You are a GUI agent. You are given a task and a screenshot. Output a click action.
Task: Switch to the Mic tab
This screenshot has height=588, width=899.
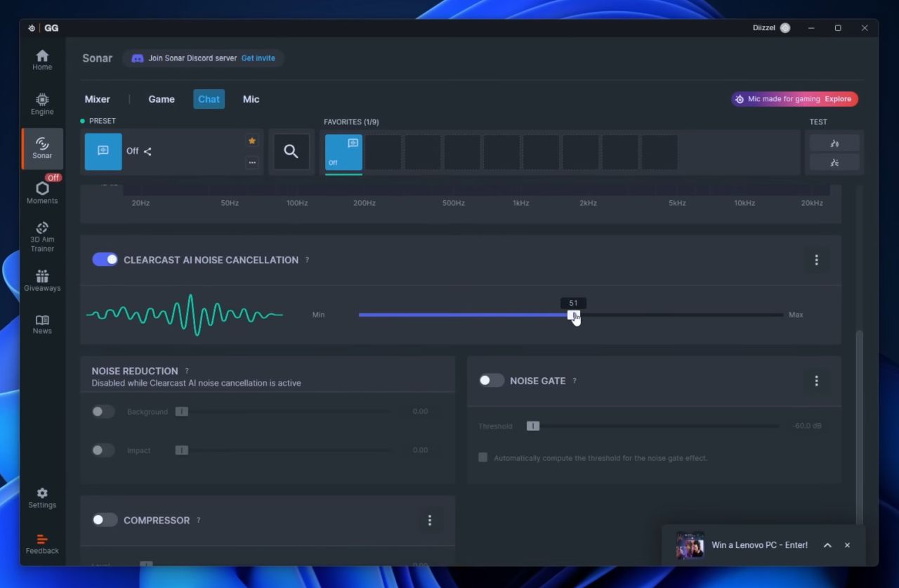point(251,99)
